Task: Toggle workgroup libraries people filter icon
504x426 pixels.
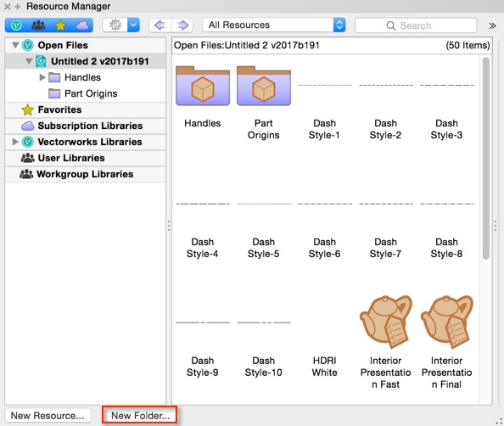Action: [x=38, y=25]
